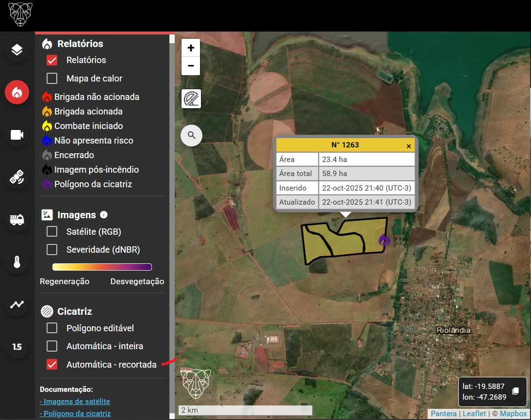
Task: Enable the Mapa de calor checkbox
Action: coord(52,79)
